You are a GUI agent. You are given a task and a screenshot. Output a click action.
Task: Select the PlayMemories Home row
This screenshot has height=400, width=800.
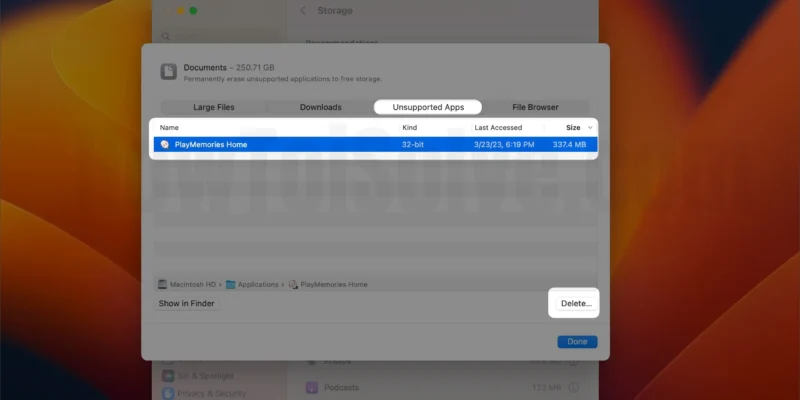pos(375,144)
